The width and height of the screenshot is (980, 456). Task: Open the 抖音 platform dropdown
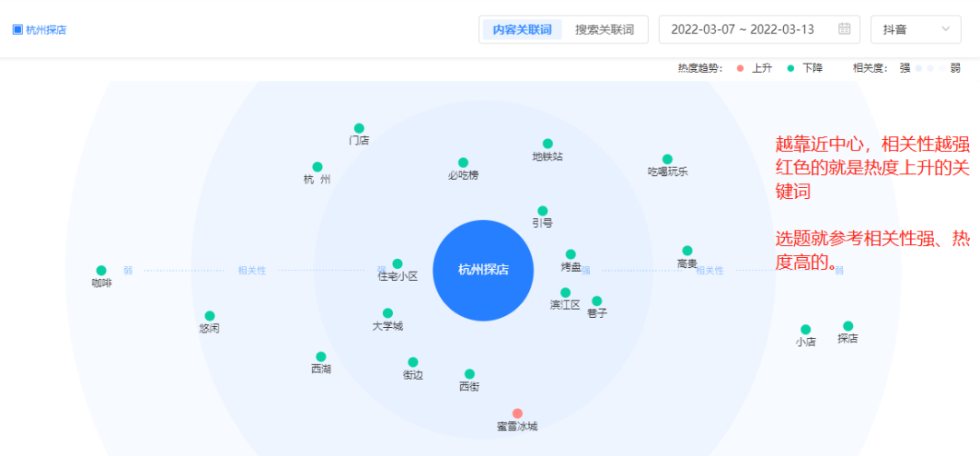(915, 29)
